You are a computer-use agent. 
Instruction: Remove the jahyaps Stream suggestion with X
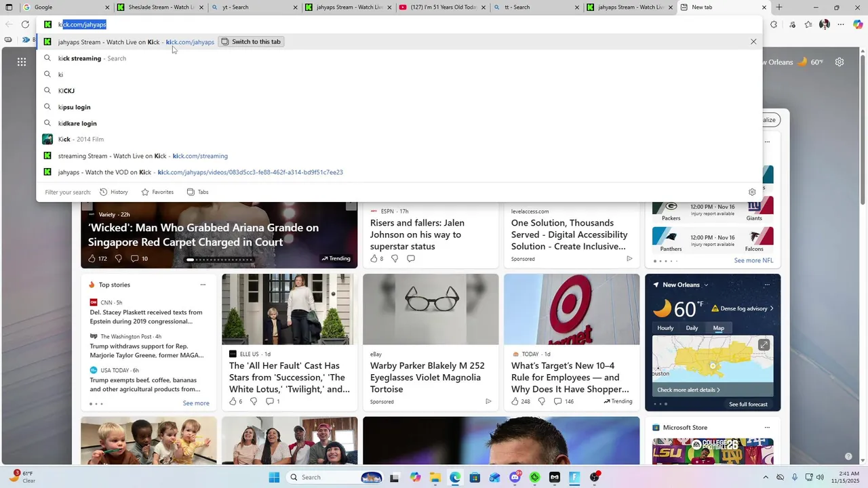click(753, 41)
